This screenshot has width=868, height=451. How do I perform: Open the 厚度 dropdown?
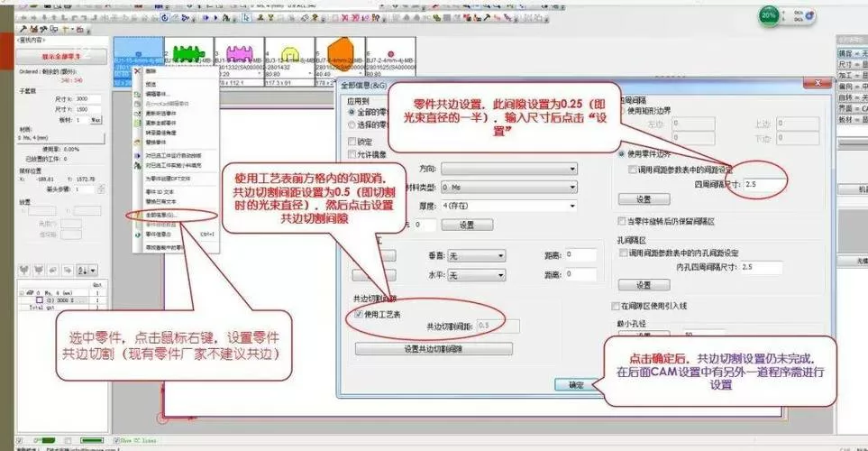508,206
